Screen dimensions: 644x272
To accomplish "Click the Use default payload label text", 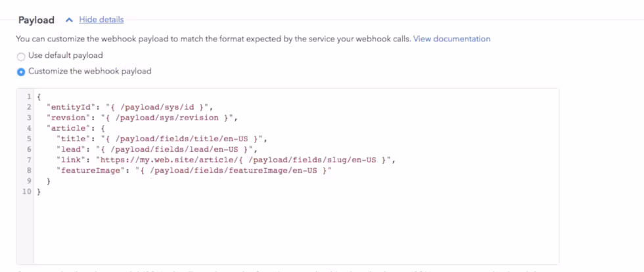I will pyautogui.click(x=66, y=55).
